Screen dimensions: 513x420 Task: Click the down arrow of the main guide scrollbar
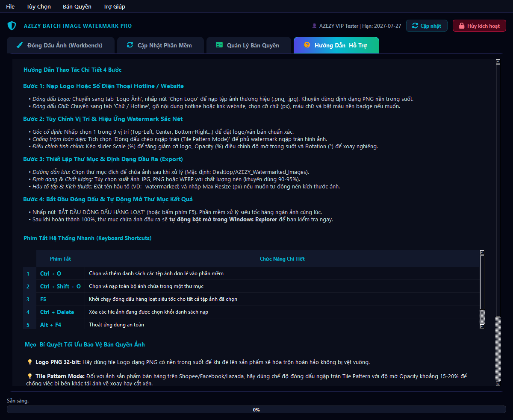pyautogui.click(x=498, y=384)
